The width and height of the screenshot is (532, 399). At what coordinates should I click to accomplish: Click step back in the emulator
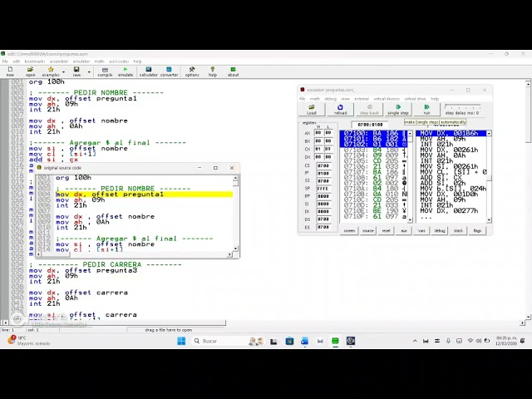(369, 109)
